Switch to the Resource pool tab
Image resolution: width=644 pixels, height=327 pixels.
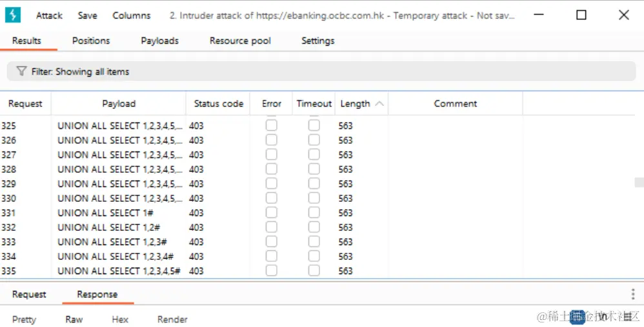(240, 41)
